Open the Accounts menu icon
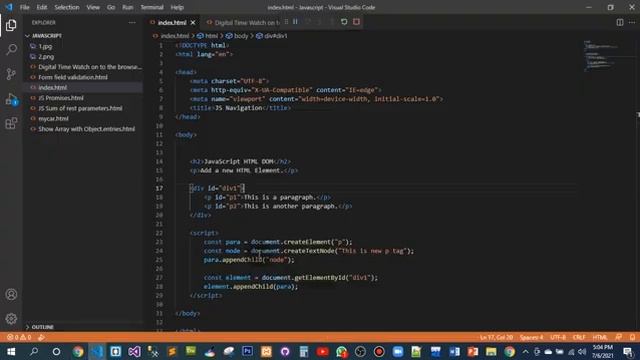This screenshot has height=360, width=640. [x=11, y=294]
